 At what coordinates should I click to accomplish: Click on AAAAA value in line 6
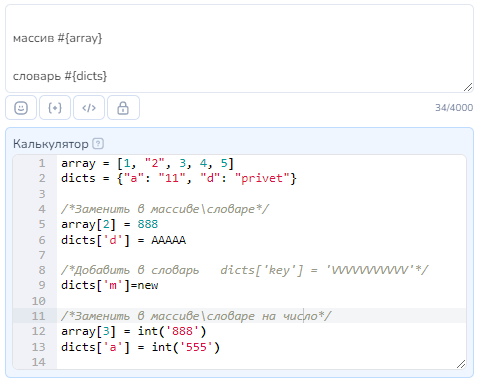coord(169,240)
